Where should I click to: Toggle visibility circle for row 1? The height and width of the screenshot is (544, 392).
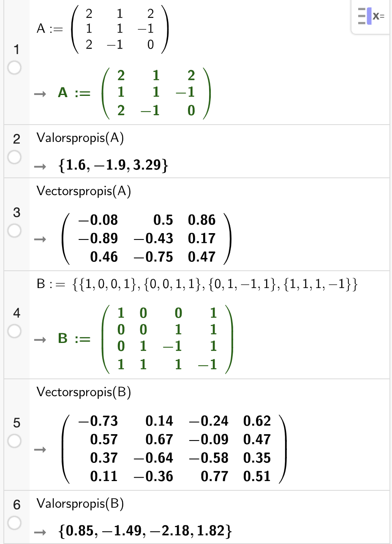[x=14, y=68]
